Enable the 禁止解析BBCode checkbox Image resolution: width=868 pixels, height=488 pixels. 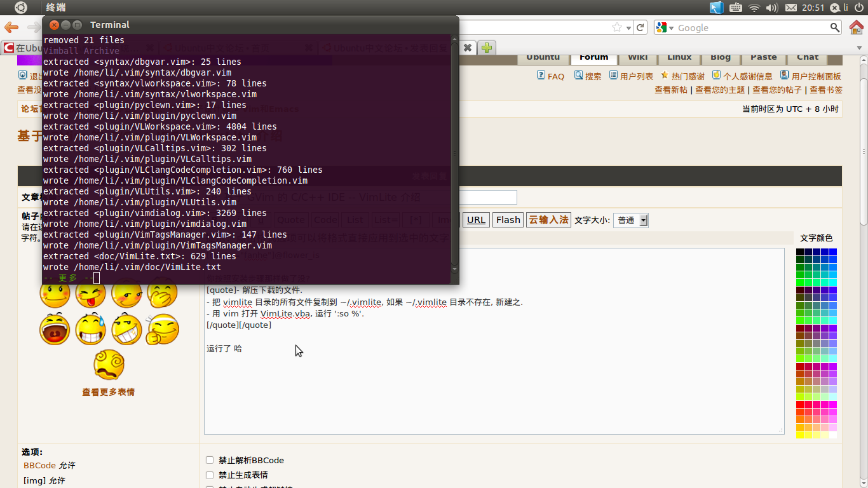210,460
